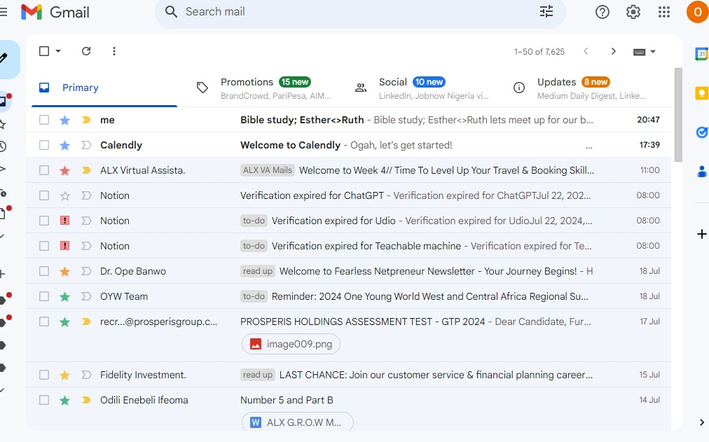Open the main menu hamburger
Viewport: 709px width, 442px height.
pos(3,12)
